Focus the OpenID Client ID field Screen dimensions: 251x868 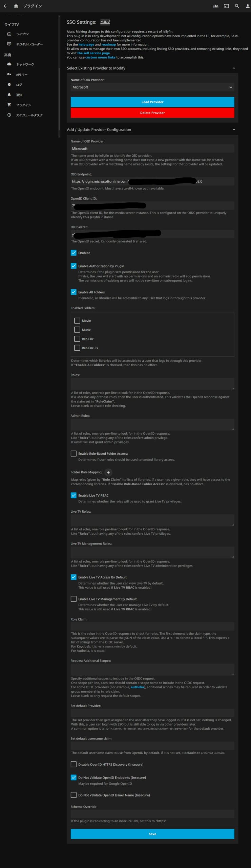coord(152,205)
